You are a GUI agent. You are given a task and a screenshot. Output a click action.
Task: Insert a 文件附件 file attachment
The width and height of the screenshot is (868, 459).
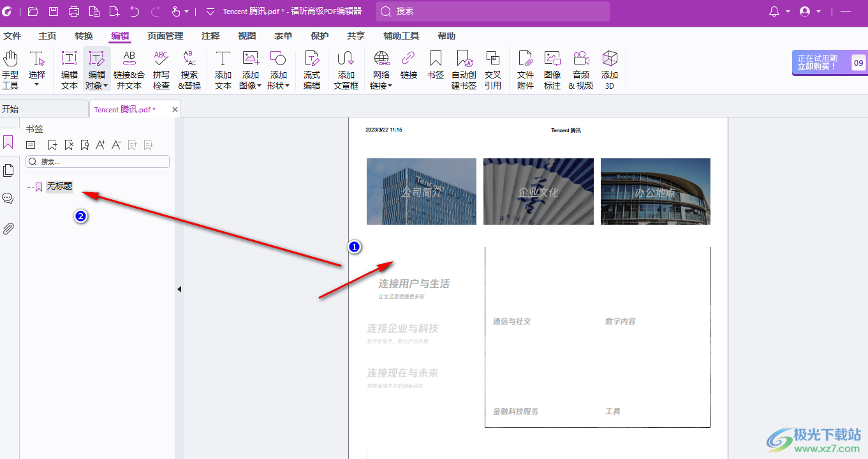pos(525,68)
